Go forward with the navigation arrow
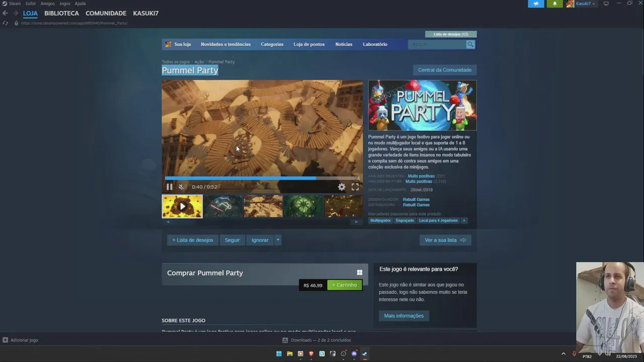Viewport: 644px width, 362px height. 16,13
